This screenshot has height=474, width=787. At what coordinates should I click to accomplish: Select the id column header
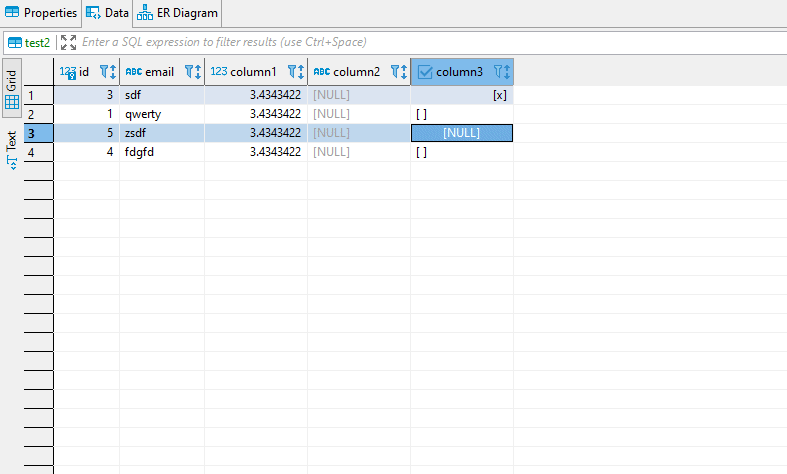[x=86, y=72]
